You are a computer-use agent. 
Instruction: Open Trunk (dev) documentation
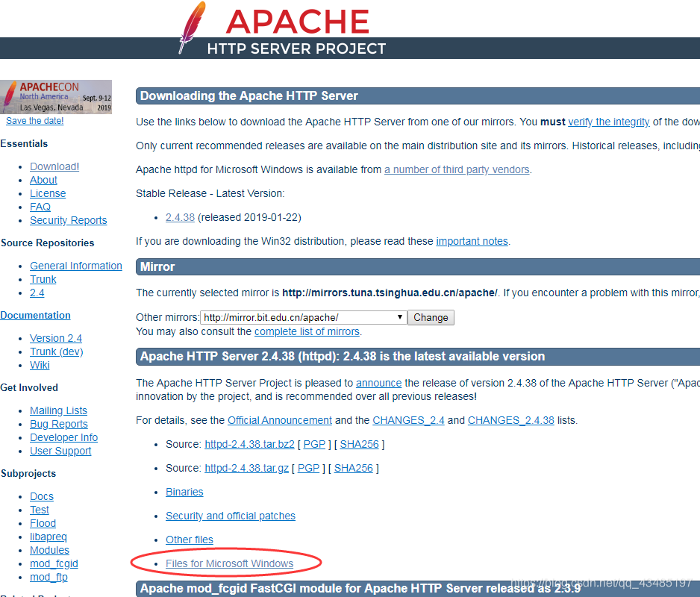pyautogui.click(x=56, y=351)
